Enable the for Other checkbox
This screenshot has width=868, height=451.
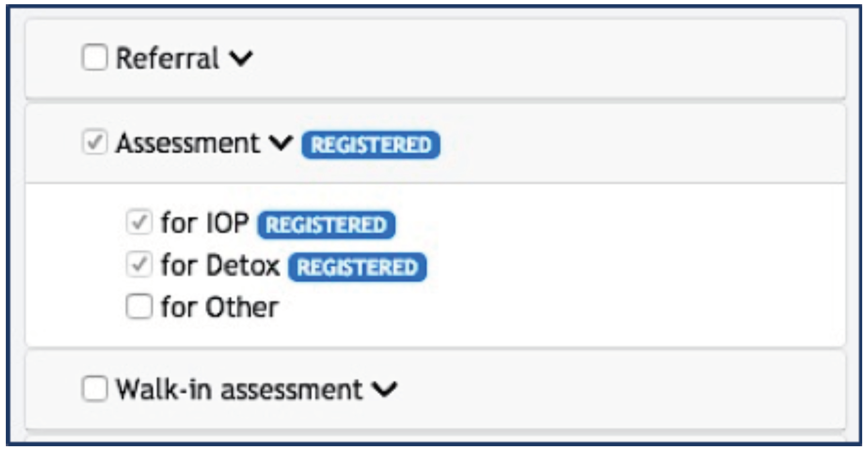pyautogui.click(x=139, y=306)
